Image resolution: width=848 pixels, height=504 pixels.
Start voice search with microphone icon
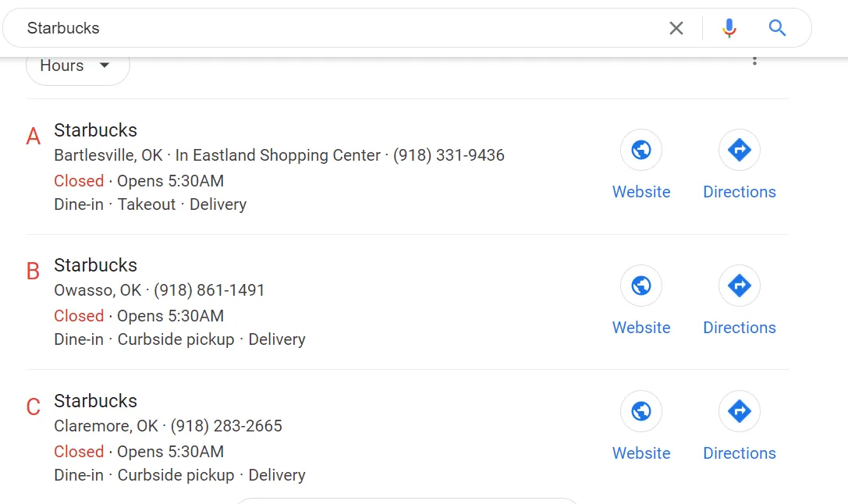click(x=729, y=28)
